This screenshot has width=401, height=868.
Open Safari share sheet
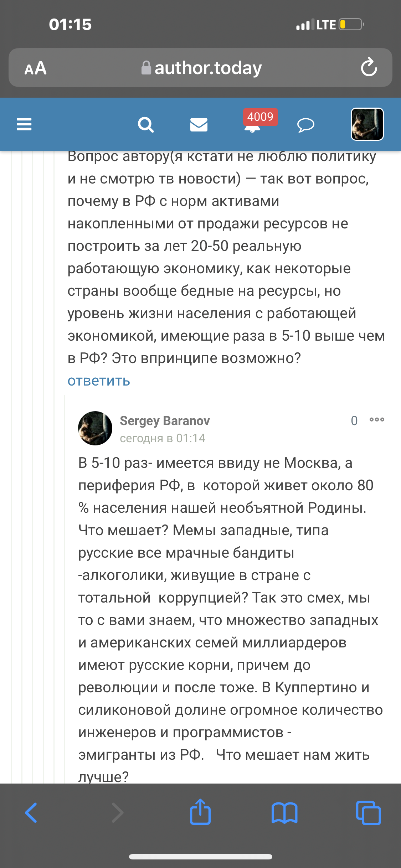200,812
